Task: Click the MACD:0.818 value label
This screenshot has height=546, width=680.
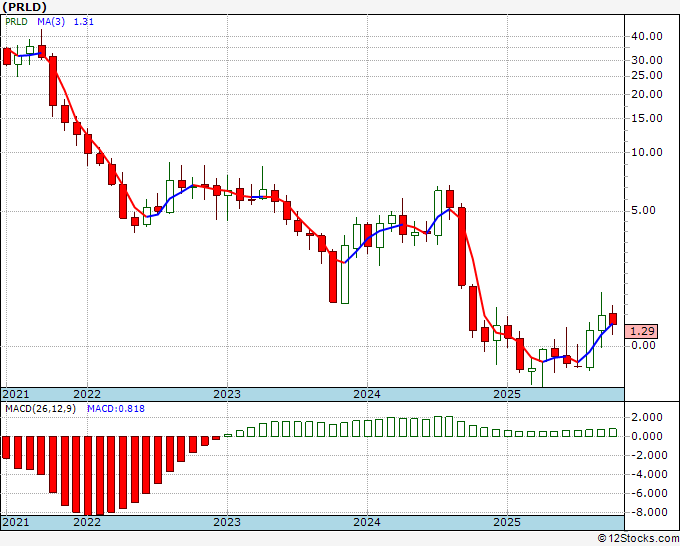Action: 116,409
